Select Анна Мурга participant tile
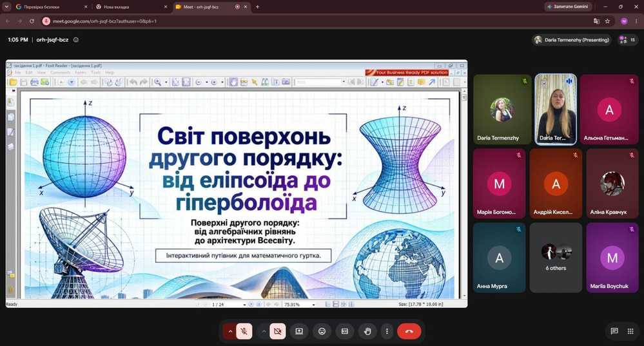The height and width of the screenshot is (346, 644). coord(499,257)
